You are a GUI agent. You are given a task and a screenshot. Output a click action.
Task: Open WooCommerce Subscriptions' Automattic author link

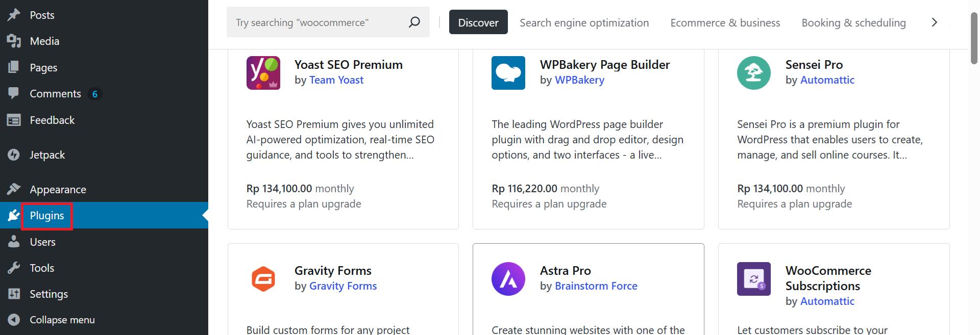tap(827, 301)
